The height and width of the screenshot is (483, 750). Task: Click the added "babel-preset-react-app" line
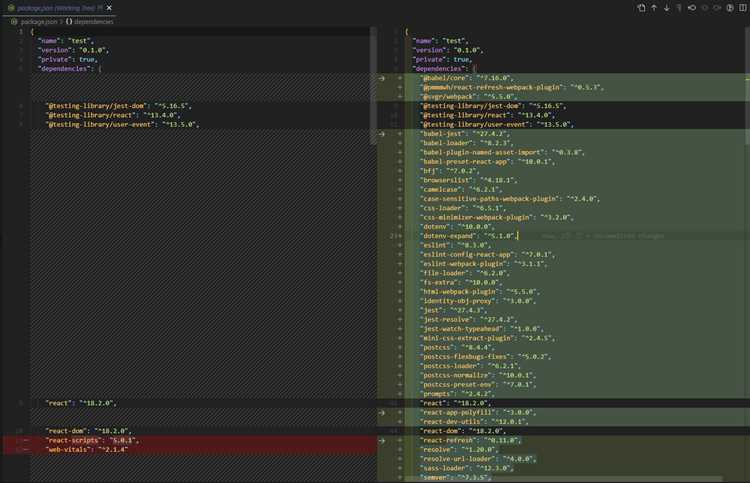point(488,162)
